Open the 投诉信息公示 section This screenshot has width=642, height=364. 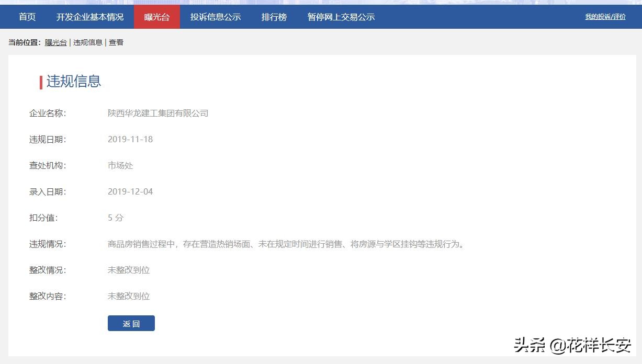[216, 17]
